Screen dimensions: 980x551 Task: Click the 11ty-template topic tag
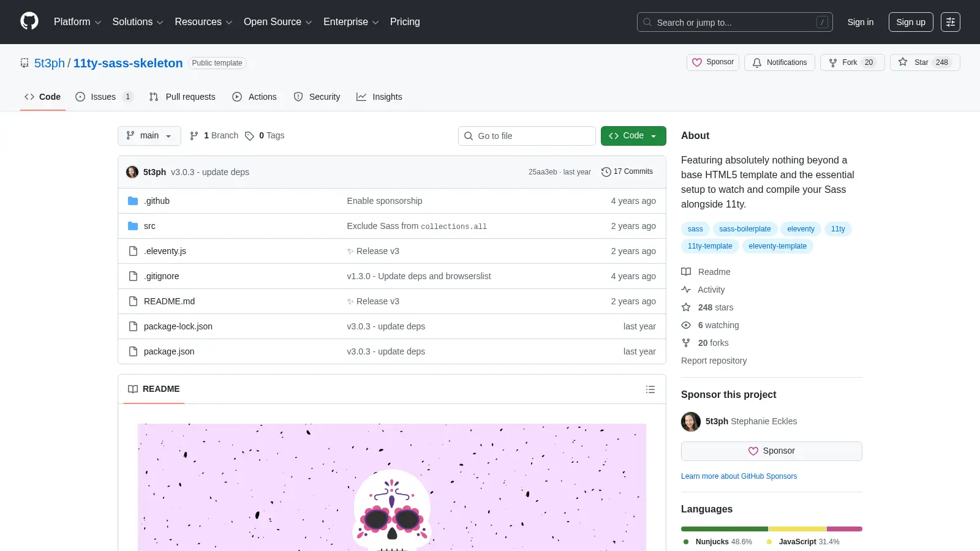pos(710,246)
